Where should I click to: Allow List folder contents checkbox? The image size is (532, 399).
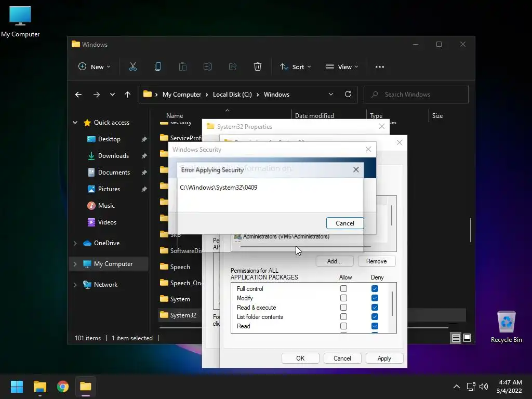[x=344, y=316]
